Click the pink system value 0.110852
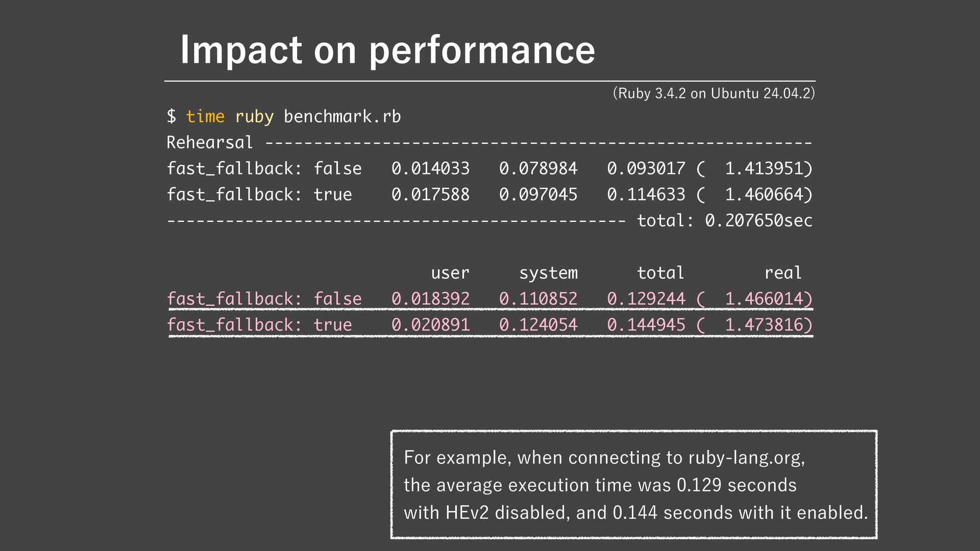 (538, 298)
